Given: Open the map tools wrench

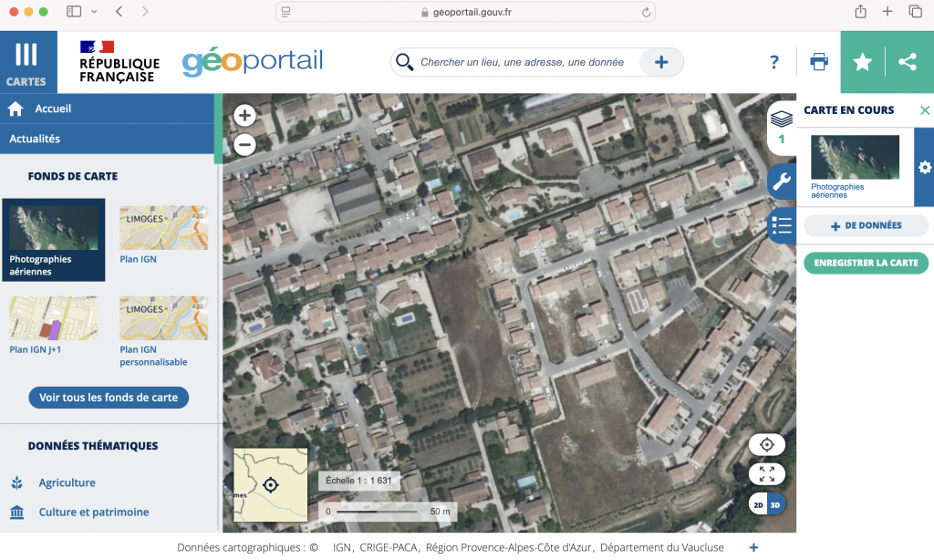Looking at the screenshot, I should [x=782, y=181].
